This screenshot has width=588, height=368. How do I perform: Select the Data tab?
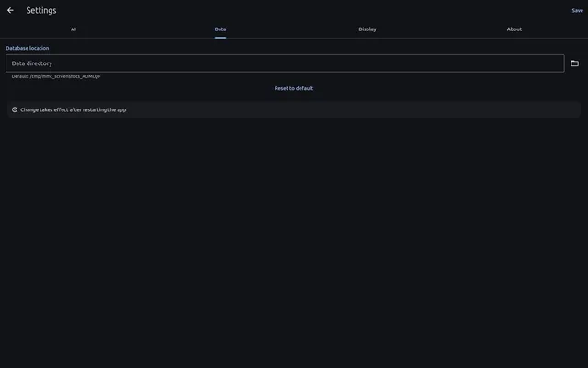coord(220,29)
